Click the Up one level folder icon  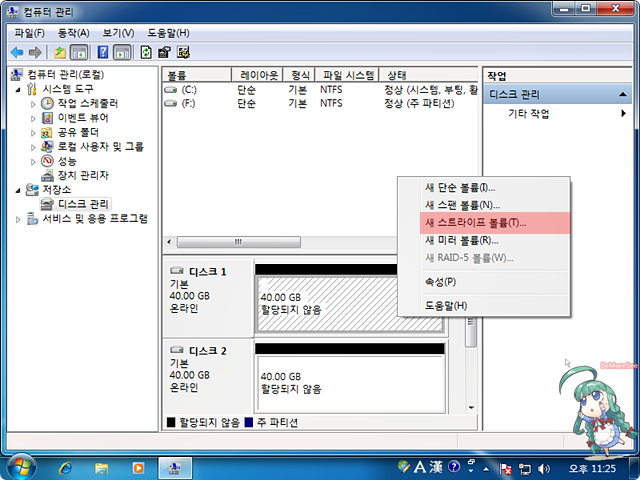[x=60, y=52]
